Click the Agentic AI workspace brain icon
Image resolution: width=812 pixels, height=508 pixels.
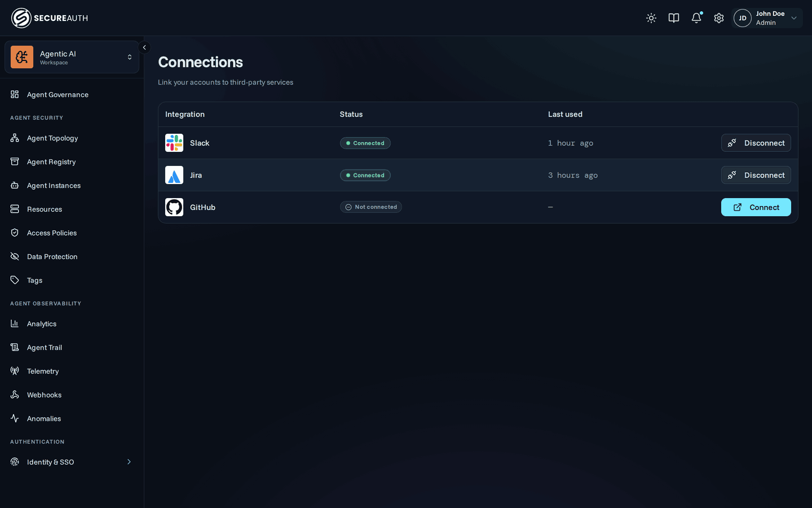[22, 57]
